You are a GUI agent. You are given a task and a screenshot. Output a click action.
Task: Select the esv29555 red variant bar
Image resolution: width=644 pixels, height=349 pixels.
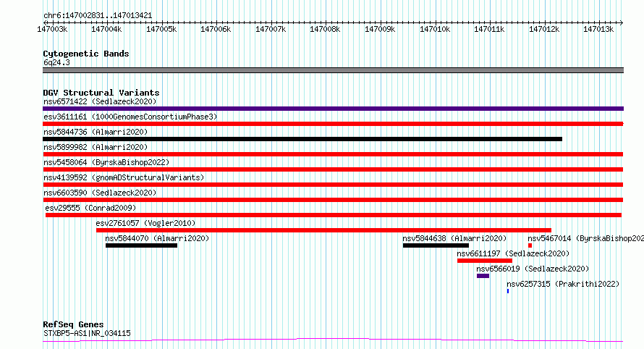[334, 215]
